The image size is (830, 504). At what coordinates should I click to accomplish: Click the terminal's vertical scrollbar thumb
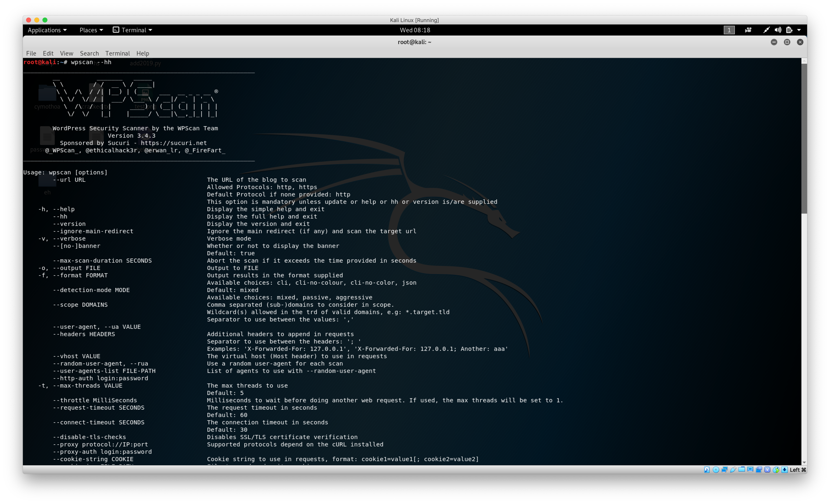[x=804, y=138]
